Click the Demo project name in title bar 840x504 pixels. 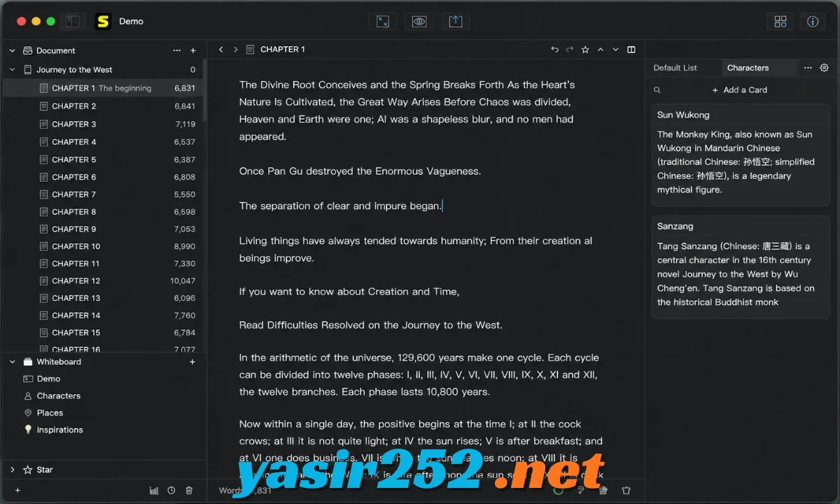coord(131,22)
